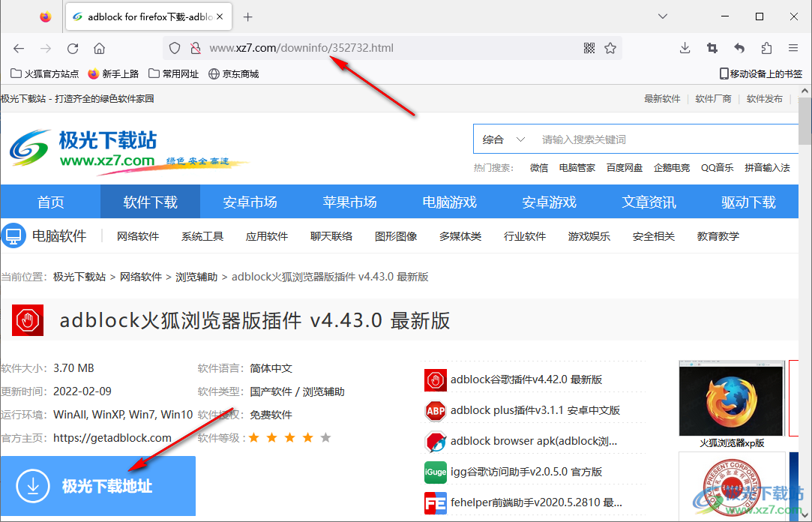
Task: Open the https://getadblock.com official link
Action: coord(112,438)
